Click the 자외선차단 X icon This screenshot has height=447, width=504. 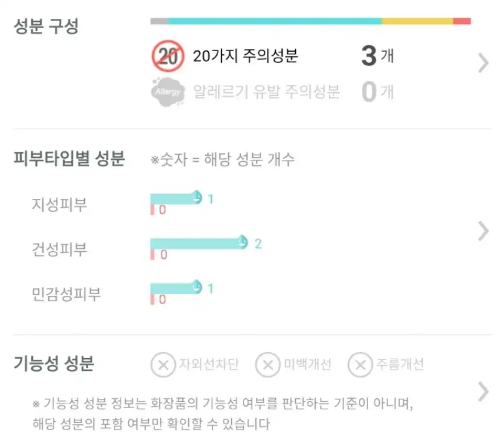click(x=163, y=365)
